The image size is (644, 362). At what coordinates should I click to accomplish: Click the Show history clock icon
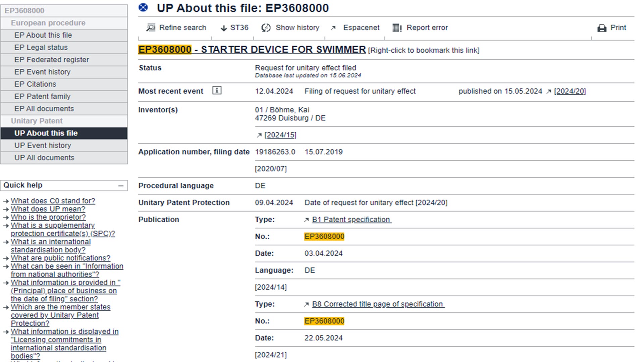coord(266,28)
